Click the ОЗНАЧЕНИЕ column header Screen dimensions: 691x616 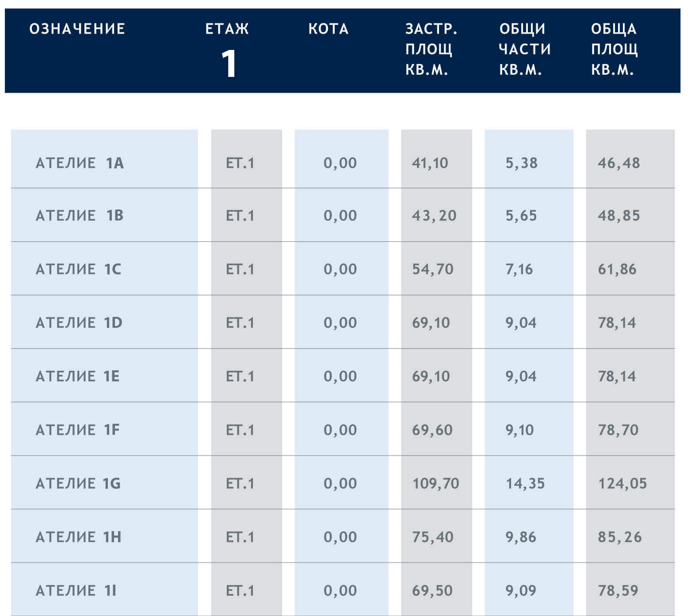77,29
